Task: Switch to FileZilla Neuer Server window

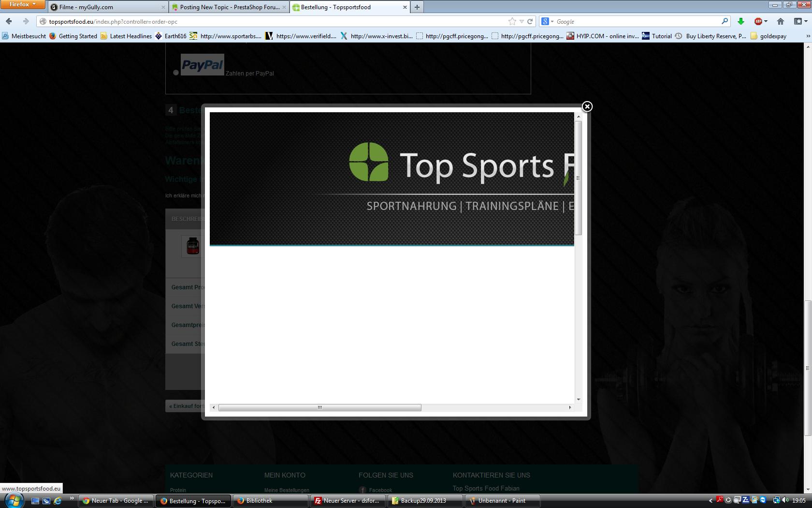Action: tap(348, 501)
